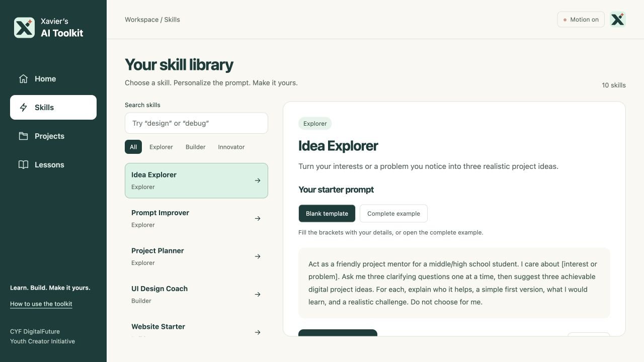Focus the Search skills input field
The image size is (644, 362).
tap(196, 123)
